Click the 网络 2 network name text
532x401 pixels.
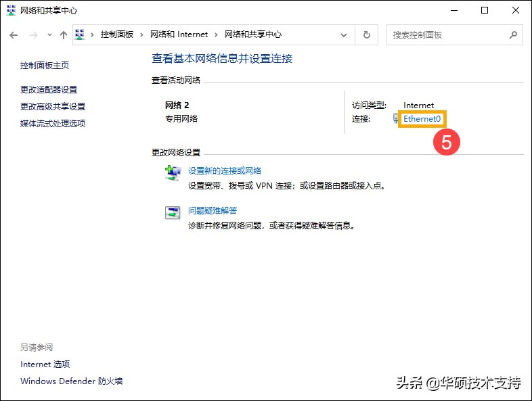pyautogui.click(x=177, y=105)
